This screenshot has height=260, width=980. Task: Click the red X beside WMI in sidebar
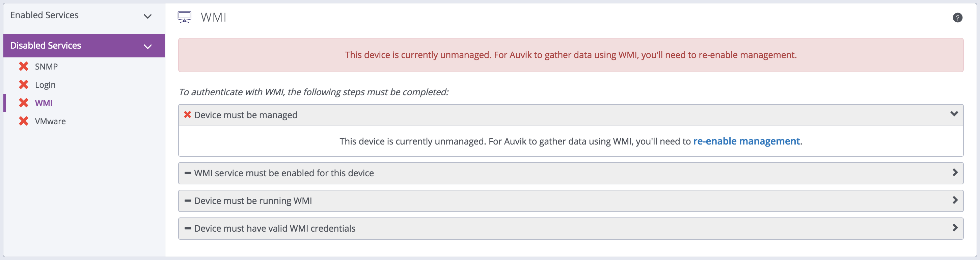click(x=24, y=103)
